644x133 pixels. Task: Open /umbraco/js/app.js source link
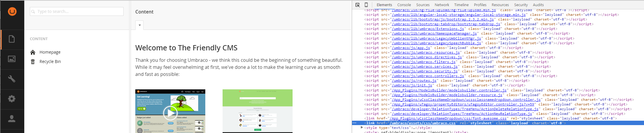point(411,48)
